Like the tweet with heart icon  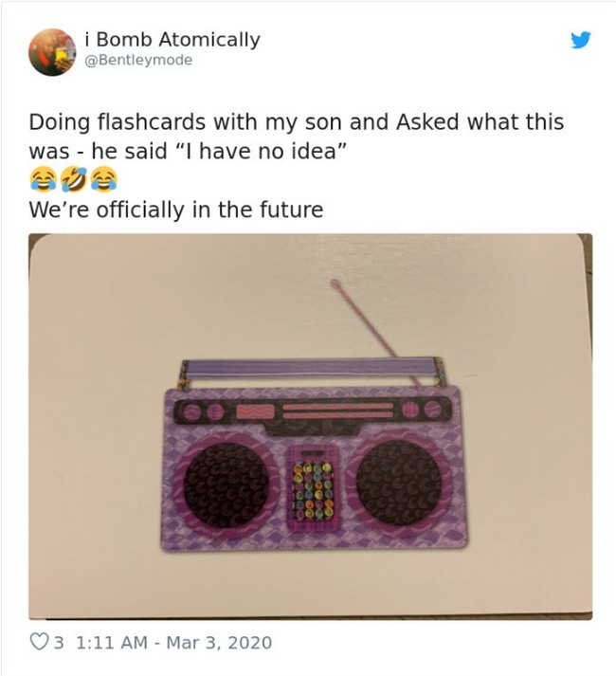[x=39, y=642]
